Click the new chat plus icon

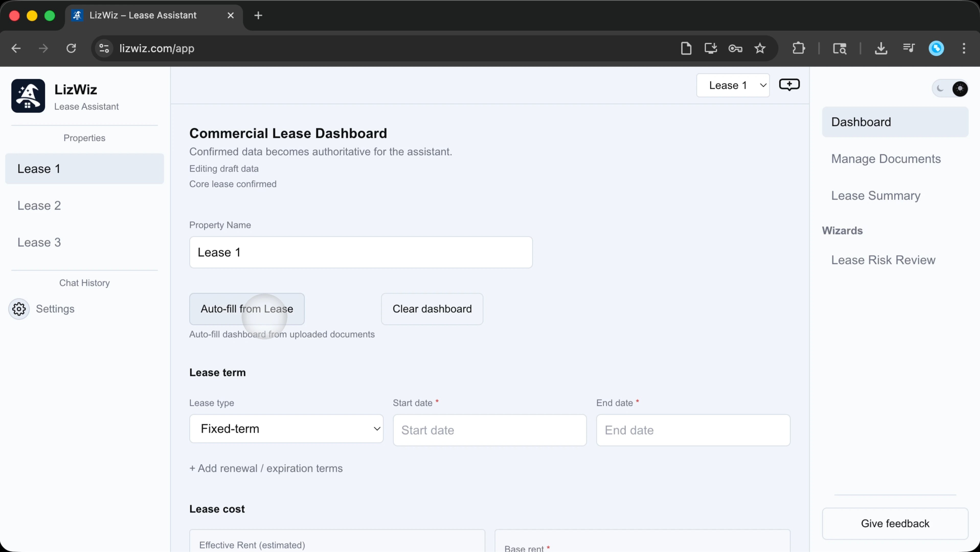789,84
